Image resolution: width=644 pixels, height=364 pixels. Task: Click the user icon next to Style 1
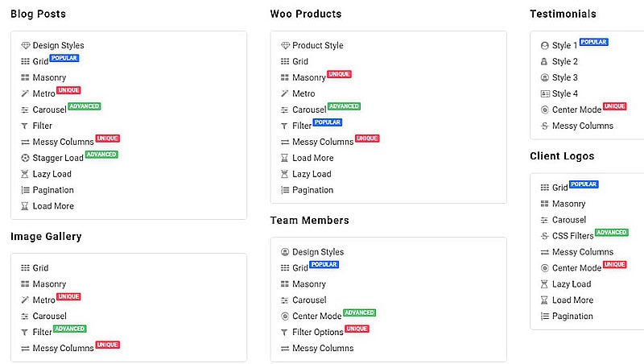coord(545,46)
